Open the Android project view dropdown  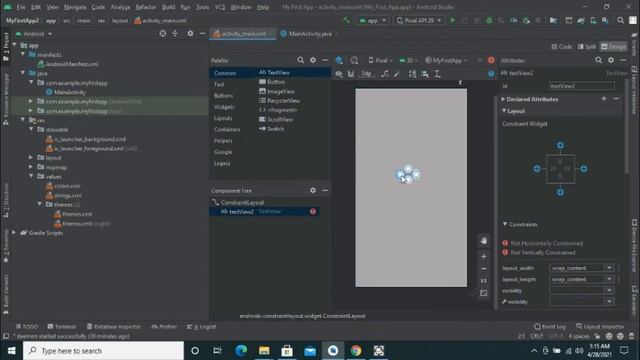[34, 34]
